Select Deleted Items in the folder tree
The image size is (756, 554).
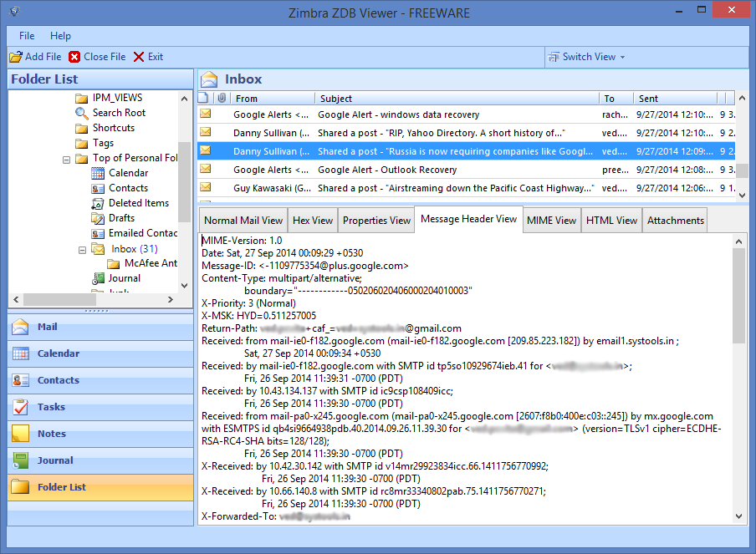(x=139, y=203)
